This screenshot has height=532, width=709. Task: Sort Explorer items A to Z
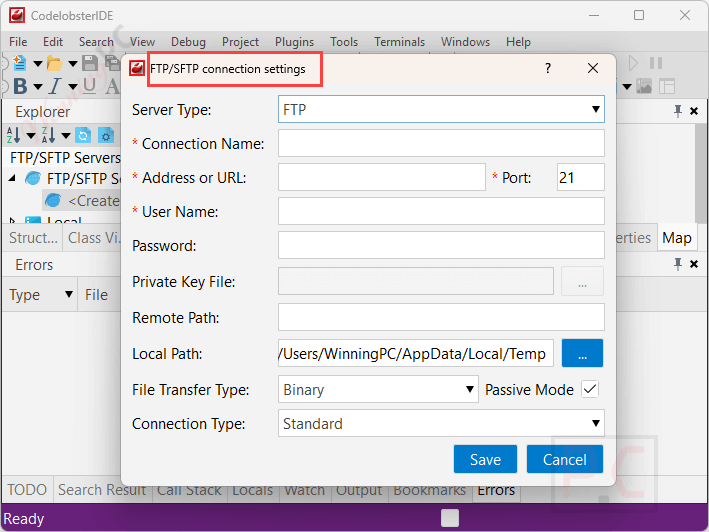13,135
